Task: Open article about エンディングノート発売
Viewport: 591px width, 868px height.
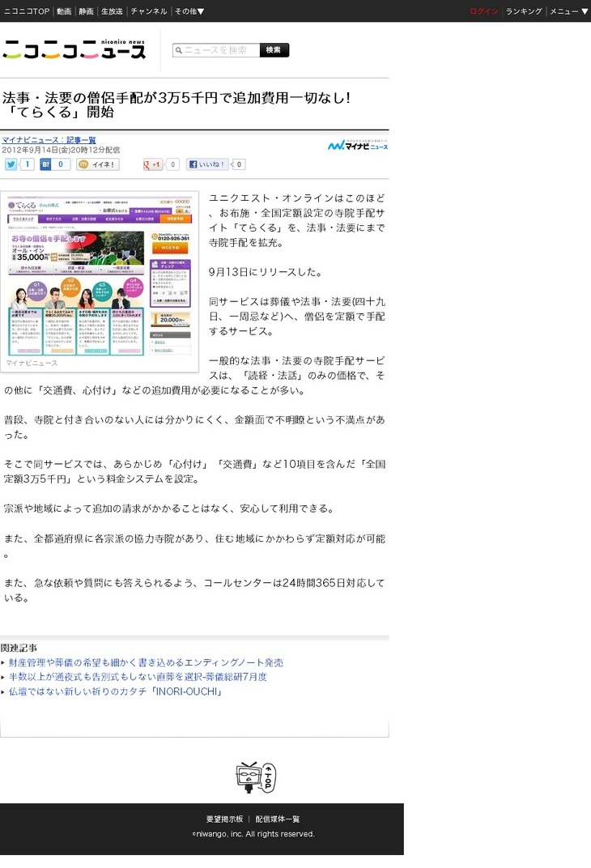Action: [x=146, y=662]
